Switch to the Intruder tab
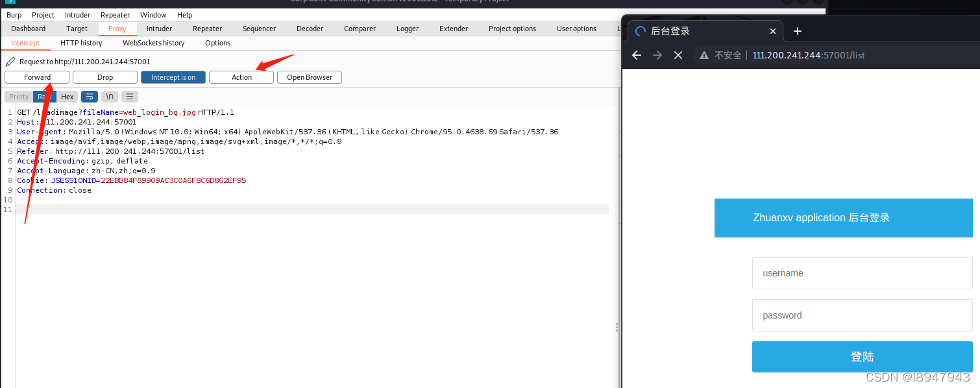 tap(159, 29)
